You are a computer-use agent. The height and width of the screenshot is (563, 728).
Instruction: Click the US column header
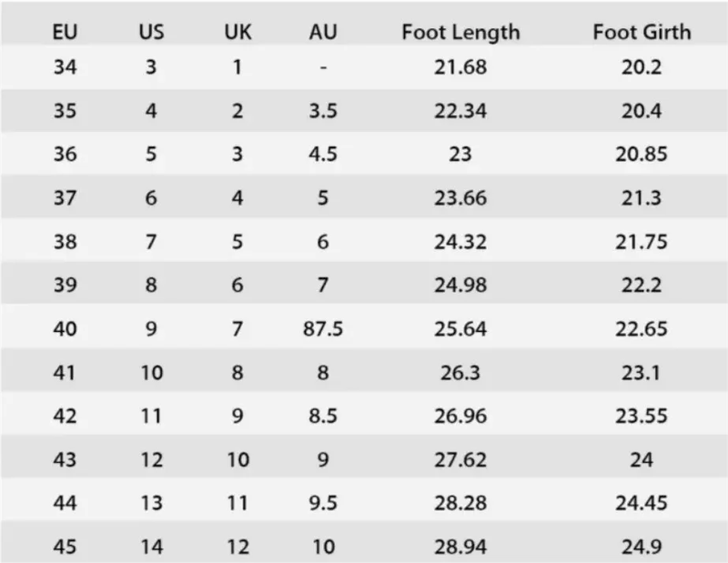click(151, 32)
